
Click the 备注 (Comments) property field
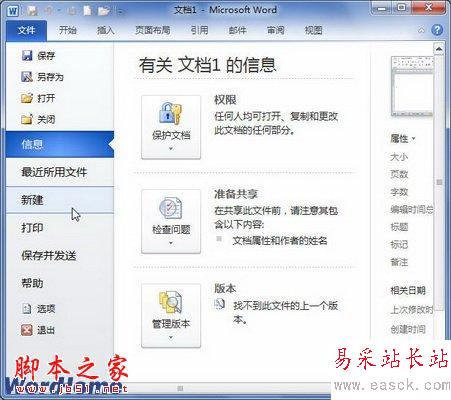(399, 262)
